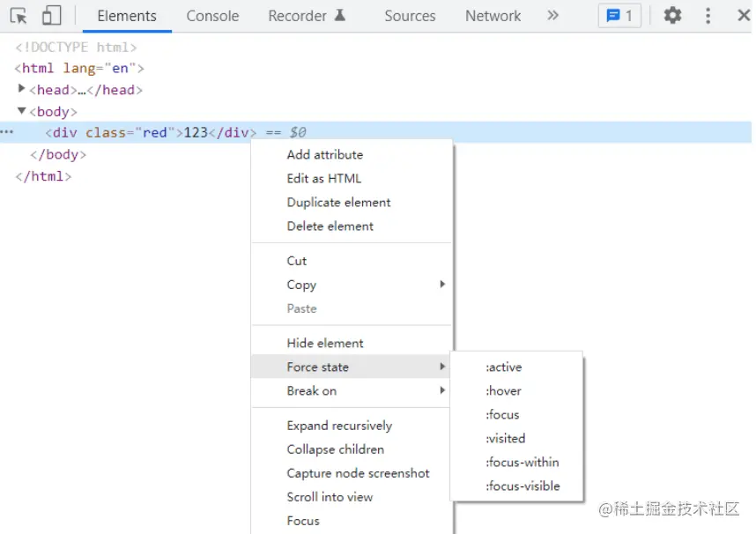Toggle the device toolbar icon
Viewport: 756px width, 534px height.
click(52, 16)
